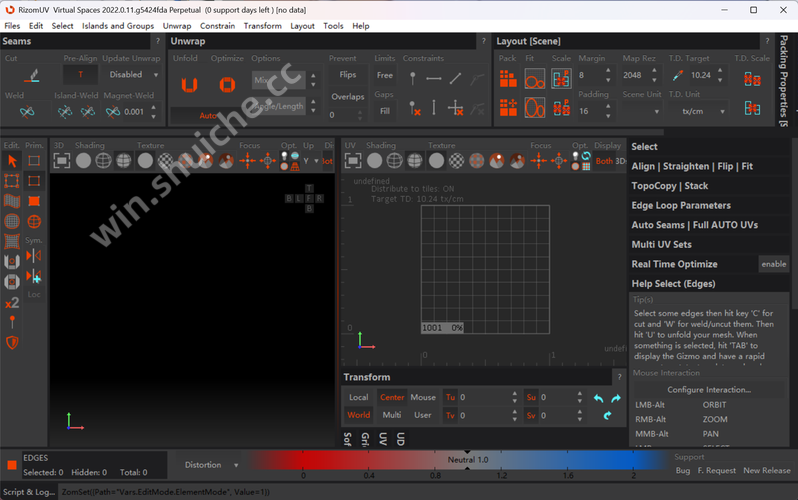Click the Unfold U icon
798x500 pixels.
(189, 84)
